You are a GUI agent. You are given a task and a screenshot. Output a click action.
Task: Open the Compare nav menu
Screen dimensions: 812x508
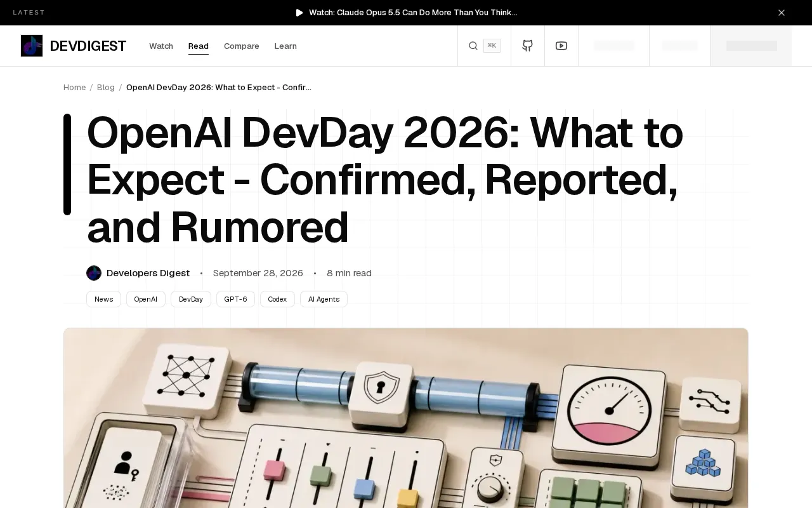tap(242, 46)
